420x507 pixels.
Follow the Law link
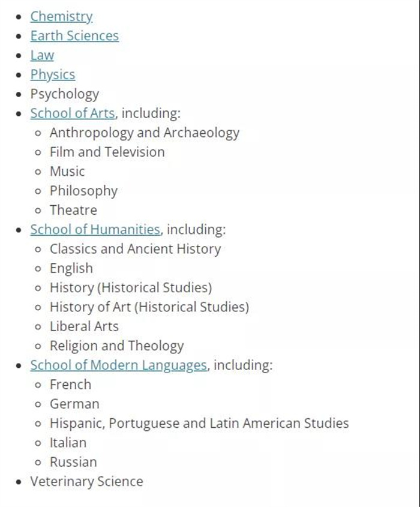pos(42,55)
